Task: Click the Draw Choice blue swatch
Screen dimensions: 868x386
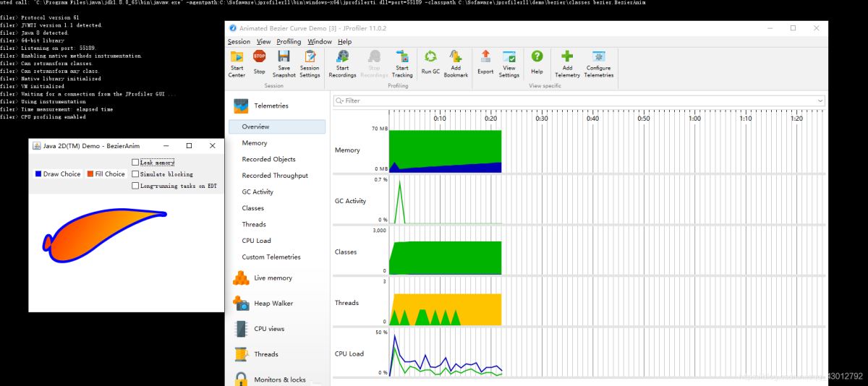Action: tap(38, 174)
